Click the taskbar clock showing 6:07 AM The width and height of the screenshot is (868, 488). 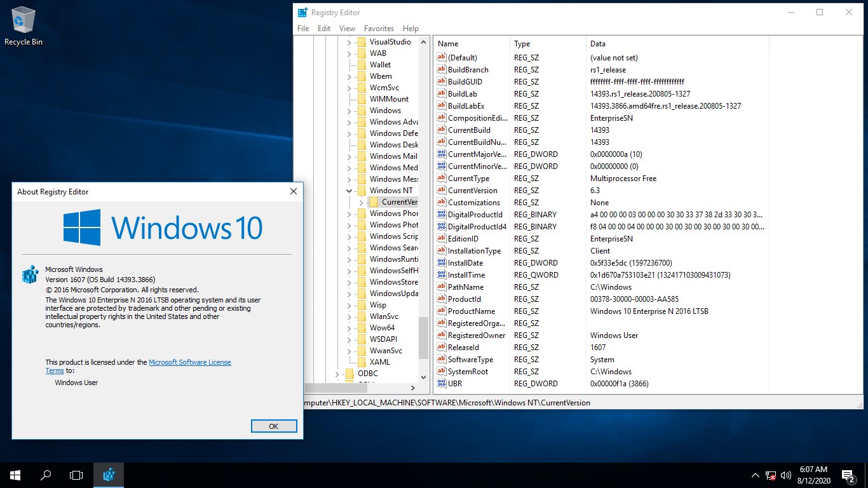(814, 475)
